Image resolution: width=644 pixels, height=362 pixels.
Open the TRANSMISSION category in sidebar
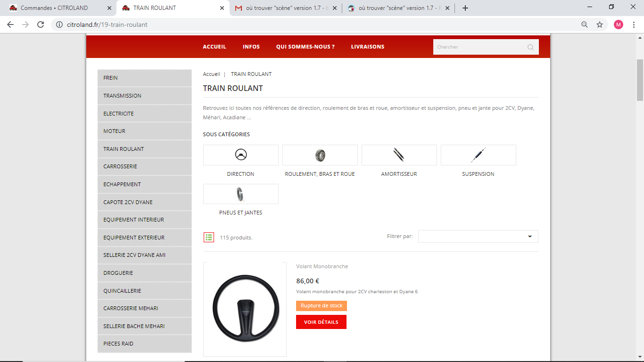click(x=145, y=96)
